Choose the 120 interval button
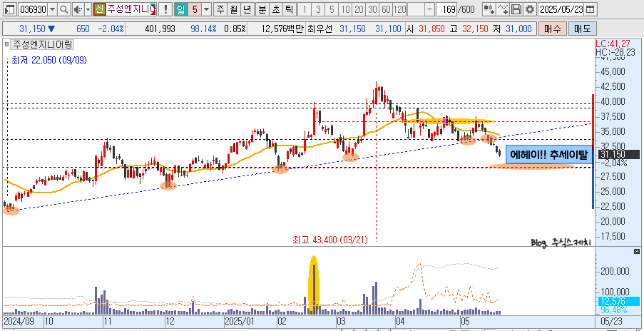 click(x=399, y=9)
